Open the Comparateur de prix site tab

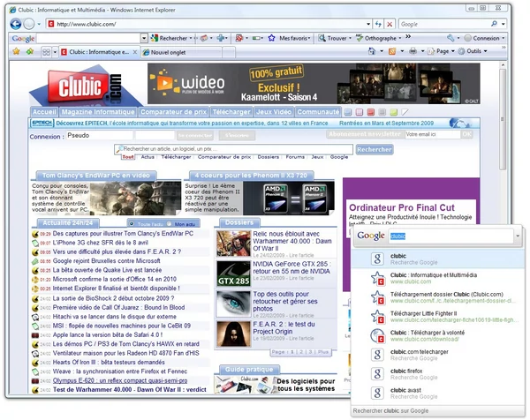(x=173, y=112)
